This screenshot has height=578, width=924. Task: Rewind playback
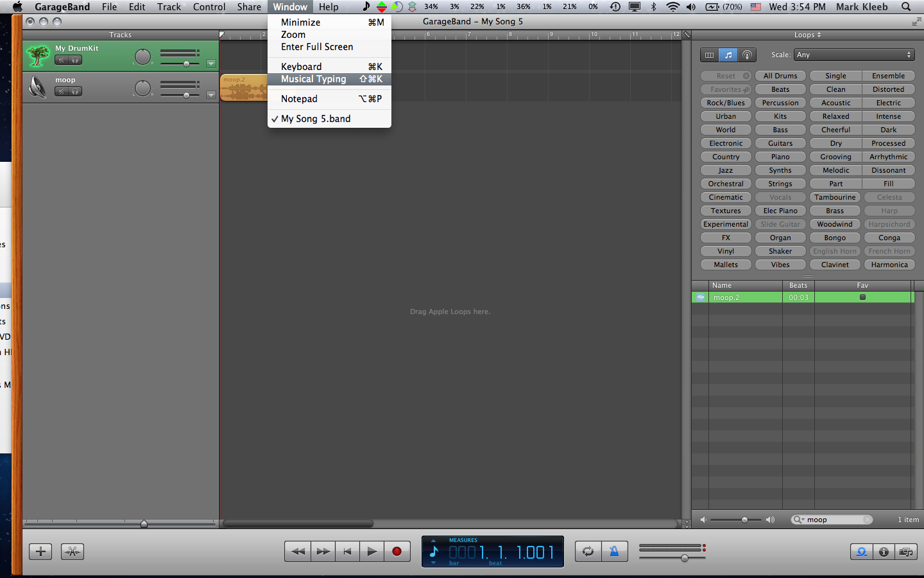coord(298,551)
